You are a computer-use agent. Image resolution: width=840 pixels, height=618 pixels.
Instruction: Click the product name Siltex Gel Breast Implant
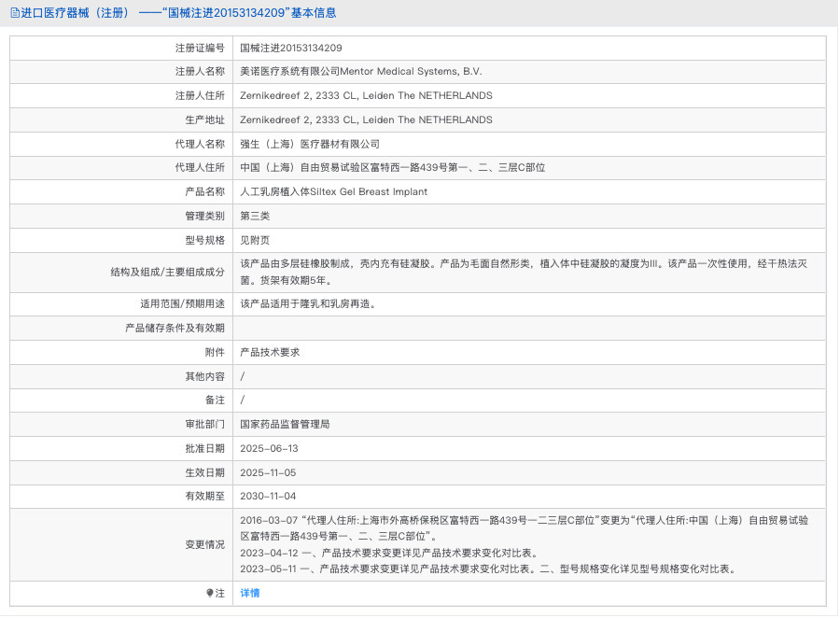[333, 192]
